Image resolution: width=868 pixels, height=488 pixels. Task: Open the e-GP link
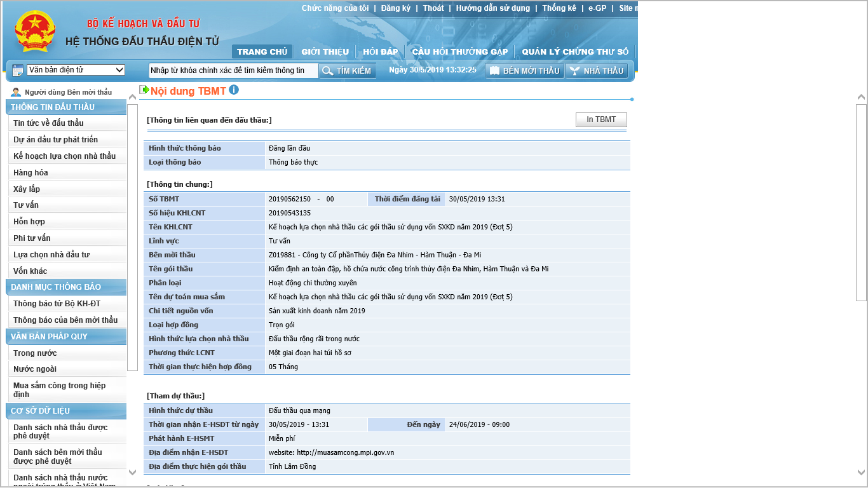597,8
